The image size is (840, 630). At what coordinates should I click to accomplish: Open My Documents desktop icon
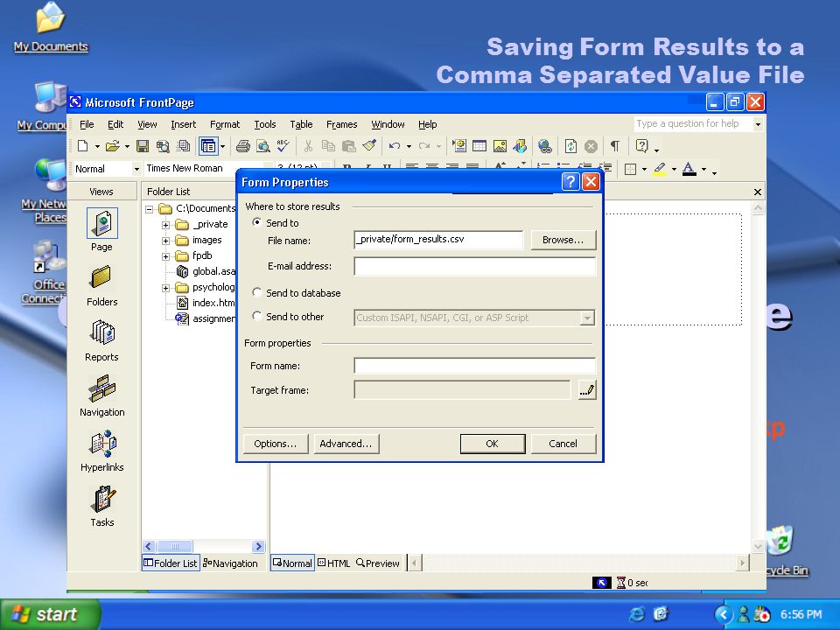(x=51, y=27)
